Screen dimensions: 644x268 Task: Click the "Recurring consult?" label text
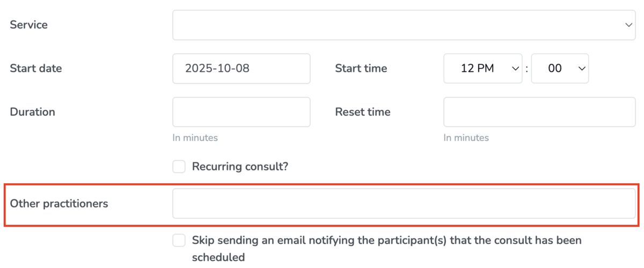(x=240, y=167)
